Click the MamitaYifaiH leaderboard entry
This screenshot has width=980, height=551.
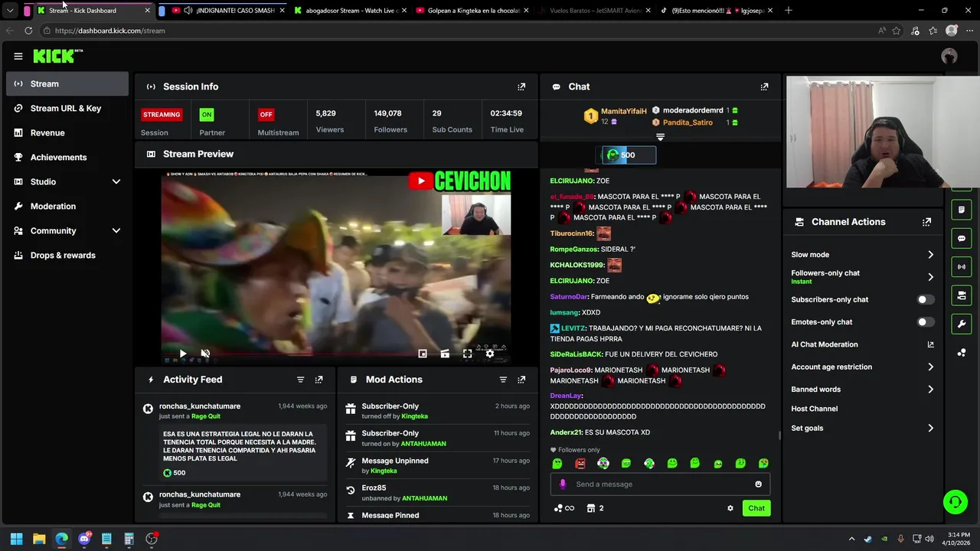(616, 116)
